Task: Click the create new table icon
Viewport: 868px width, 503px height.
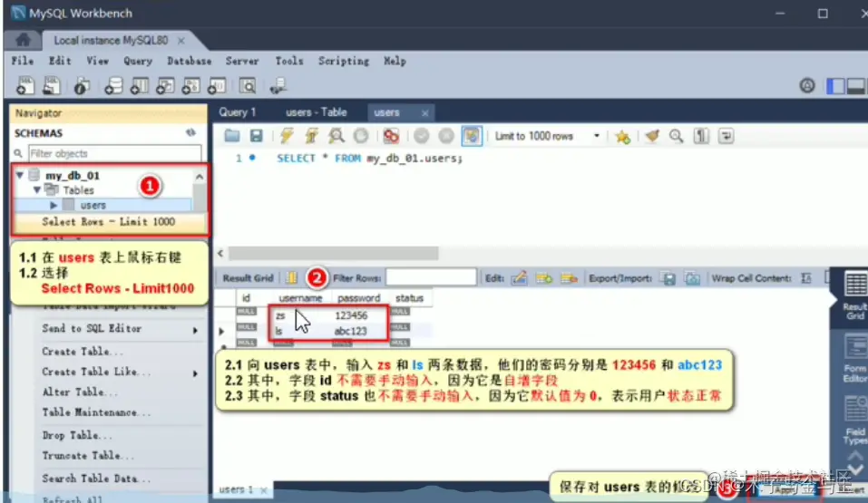Action: coord(139,86)
